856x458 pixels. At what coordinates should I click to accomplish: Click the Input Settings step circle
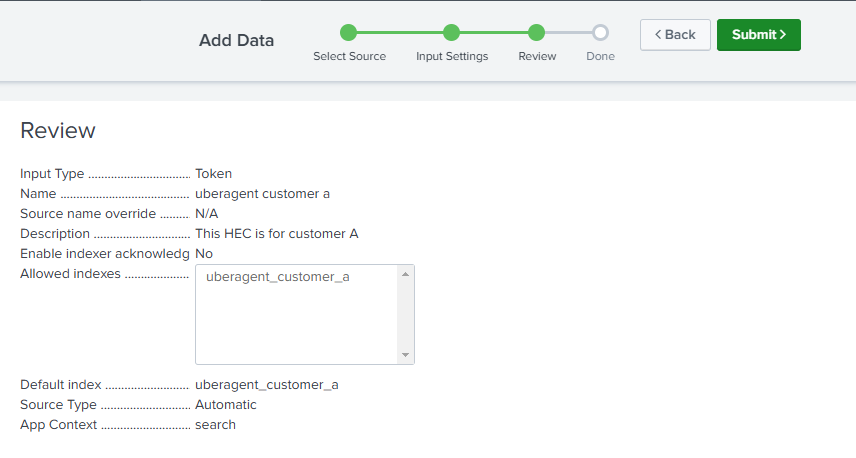[452, 32]
